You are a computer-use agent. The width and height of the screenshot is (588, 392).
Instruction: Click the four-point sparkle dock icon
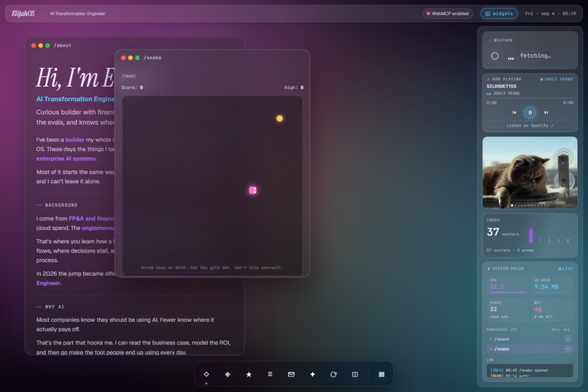pos(312,374)
